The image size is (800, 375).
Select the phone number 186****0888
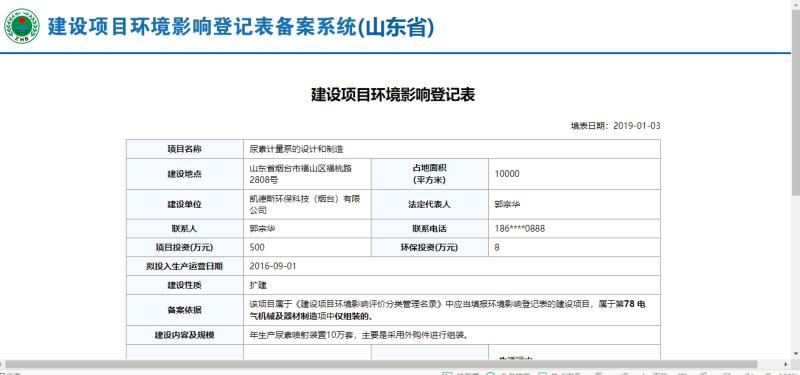[x=520, y=229]
